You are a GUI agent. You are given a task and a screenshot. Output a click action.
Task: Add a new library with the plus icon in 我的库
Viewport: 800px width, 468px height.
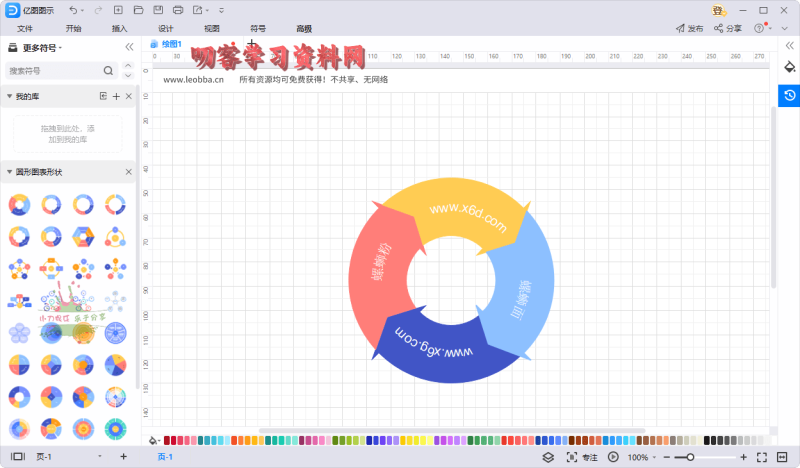click(x=116, y=96)
